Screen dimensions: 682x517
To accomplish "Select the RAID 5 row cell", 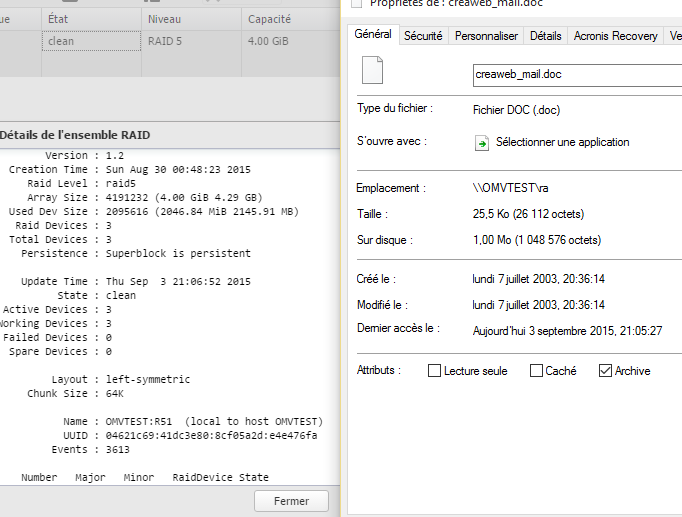I will [190, 42].
